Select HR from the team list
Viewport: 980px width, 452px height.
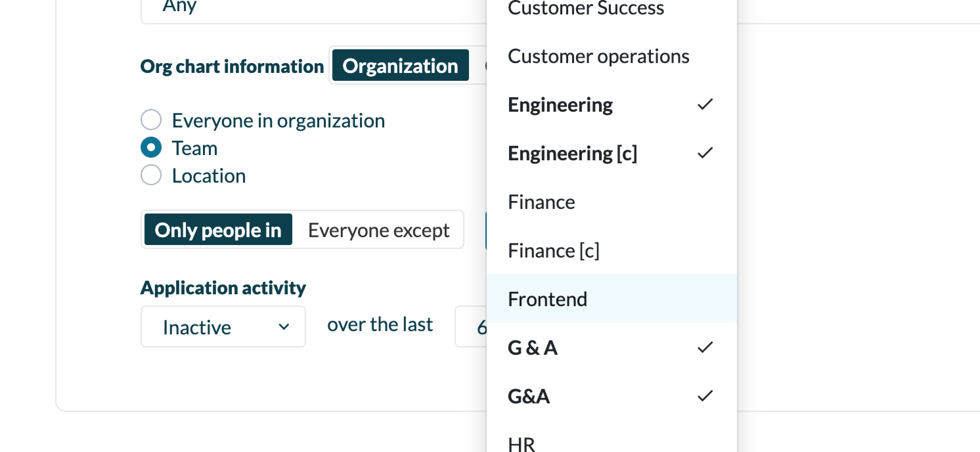(522, 444)
